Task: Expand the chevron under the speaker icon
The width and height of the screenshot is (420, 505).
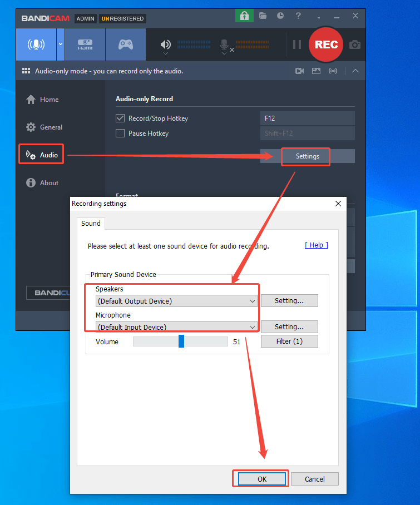Action: coord(166,53)
